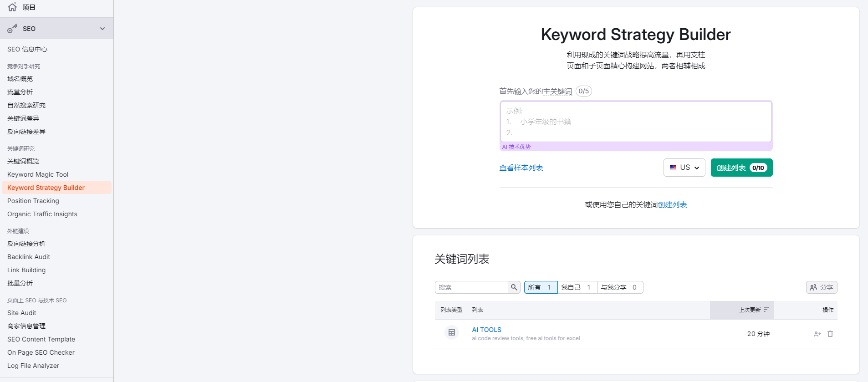868x382 pixels.
Task: Click the magnifier search icon button
Action: (x=514, y=287)
